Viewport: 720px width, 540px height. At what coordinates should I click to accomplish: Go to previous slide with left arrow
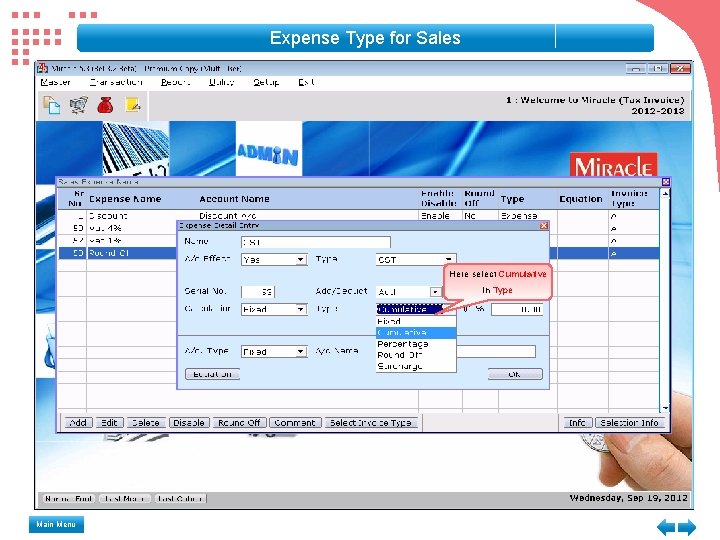(x=666, y=527)
